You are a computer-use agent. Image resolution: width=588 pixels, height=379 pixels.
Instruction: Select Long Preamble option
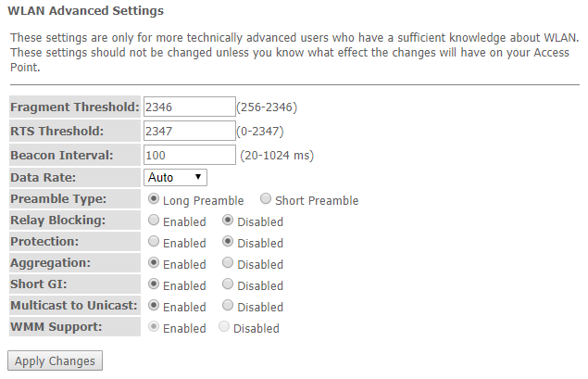click(154, 199)
